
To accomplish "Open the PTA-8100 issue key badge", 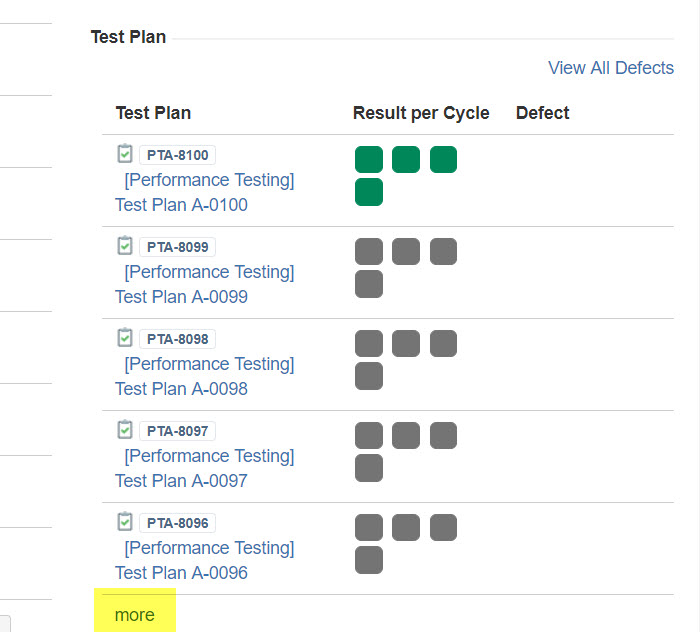I will pyautogui.click(x=177, y=155).
